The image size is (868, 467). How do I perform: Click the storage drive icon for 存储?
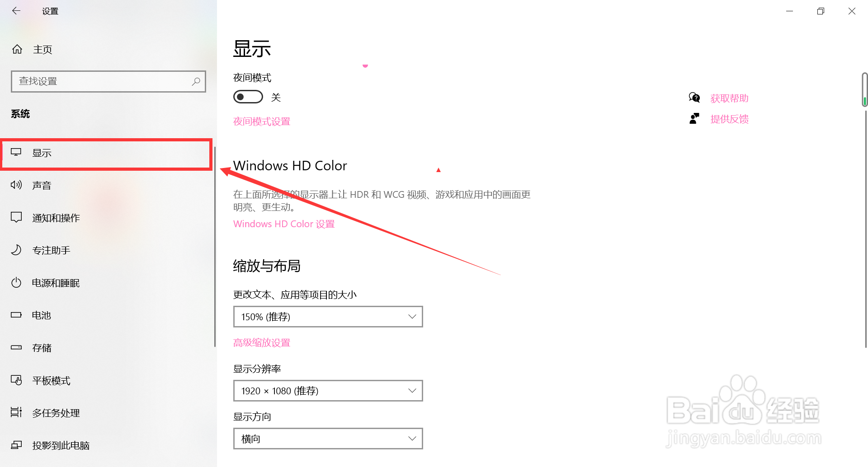[16, 347]
